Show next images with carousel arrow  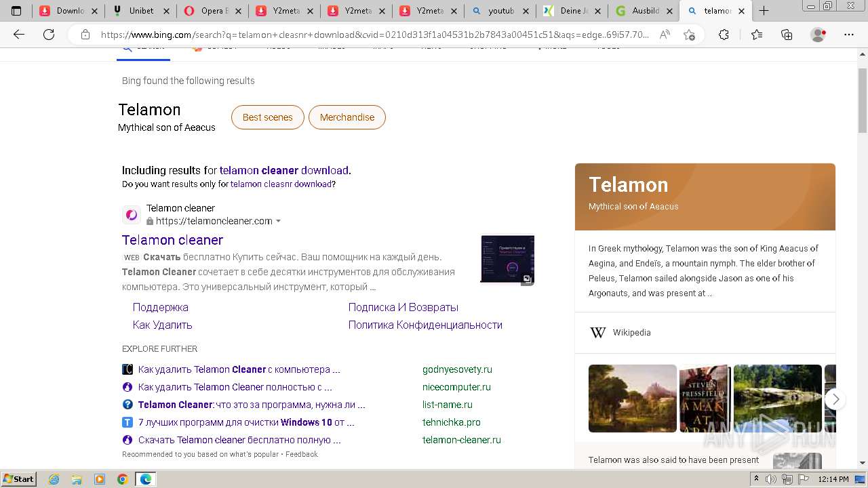(x=835, y=399)
